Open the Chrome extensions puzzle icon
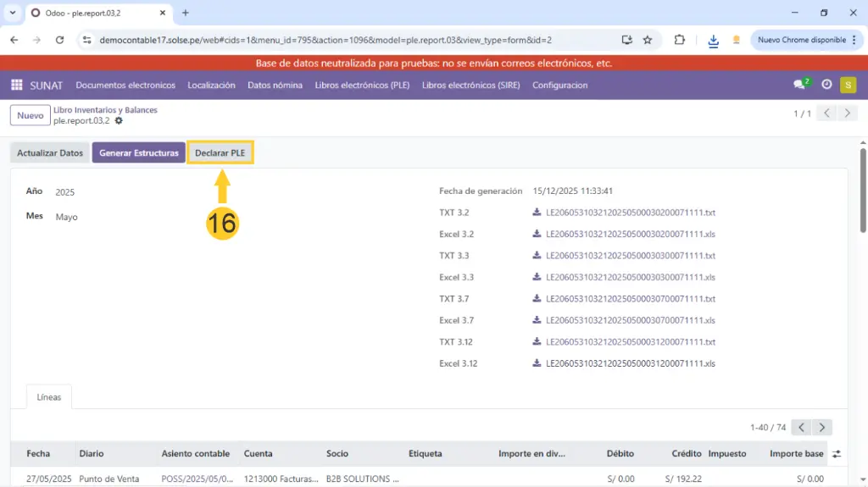This screenshot has height=487, width=868. point(679,40)
